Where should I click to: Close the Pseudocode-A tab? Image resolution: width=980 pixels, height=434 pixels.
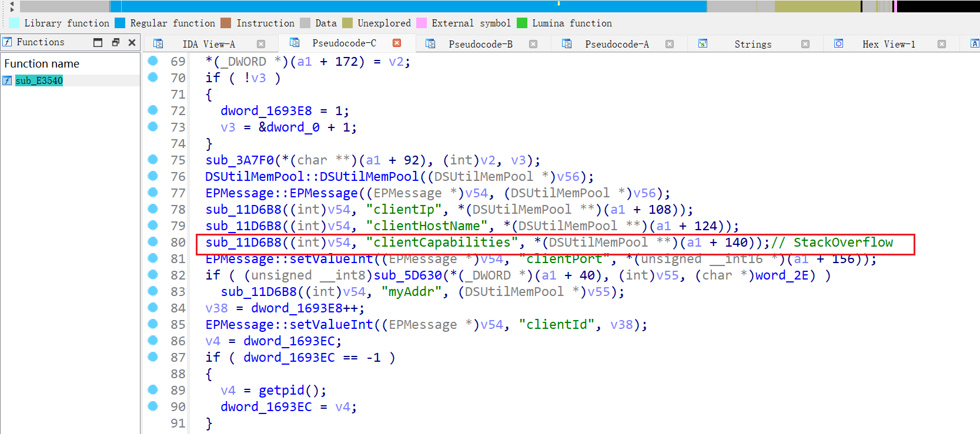click(x=670, y=44)
